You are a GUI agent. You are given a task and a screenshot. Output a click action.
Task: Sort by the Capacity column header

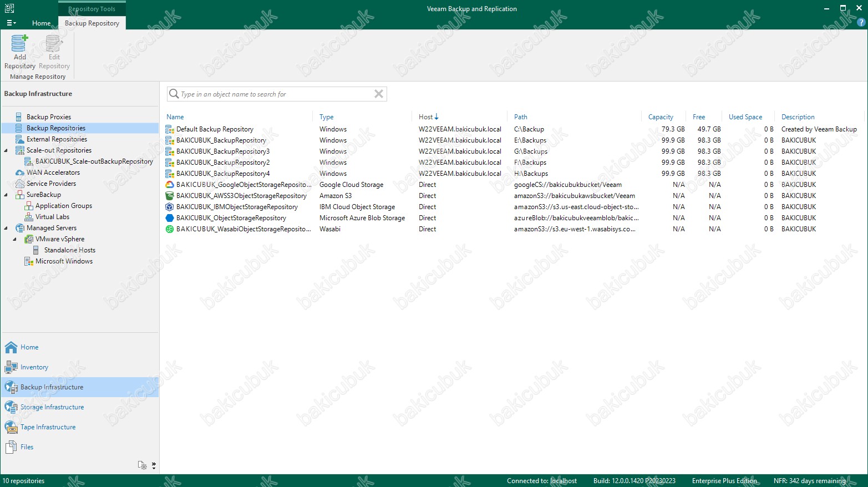(661, 117)
